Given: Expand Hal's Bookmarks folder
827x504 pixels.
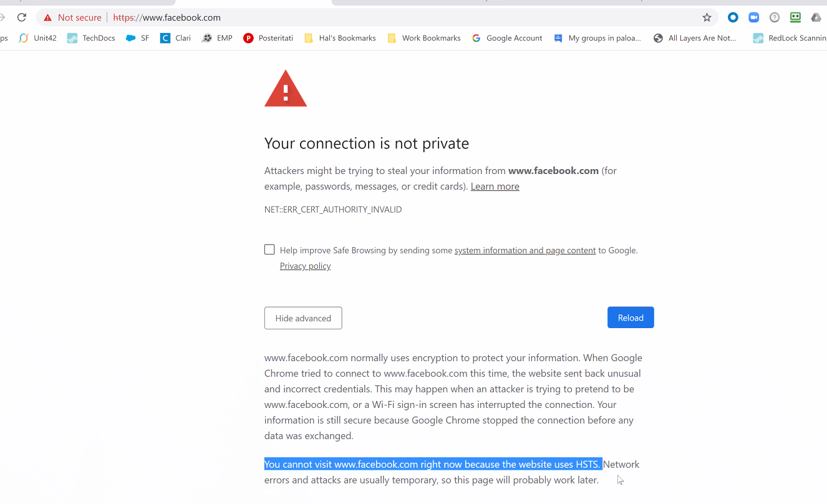Looking at the screenshot, I should 340,38.
